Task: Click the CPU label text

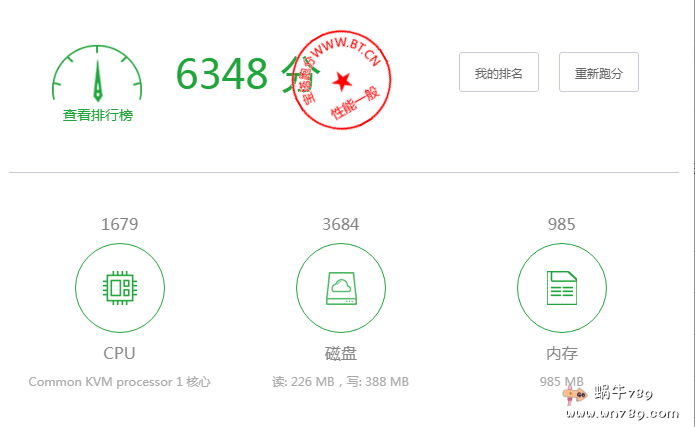Action: (120, 353)
